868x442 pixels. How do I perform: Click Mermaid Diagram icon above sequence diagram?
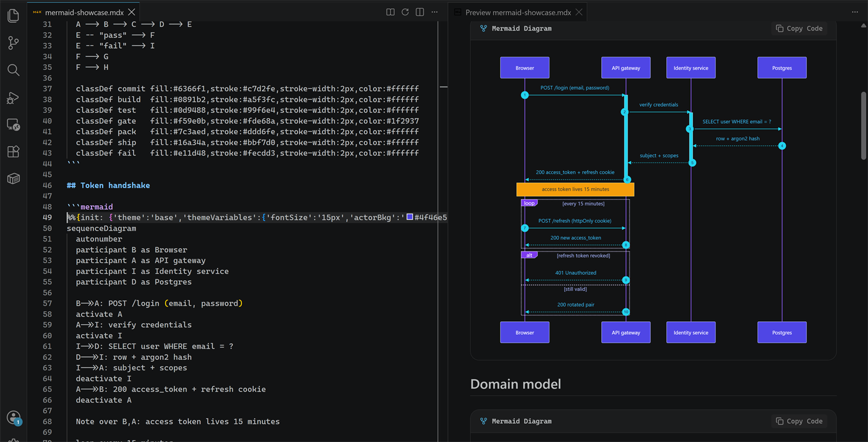click(x=483, y=28)
